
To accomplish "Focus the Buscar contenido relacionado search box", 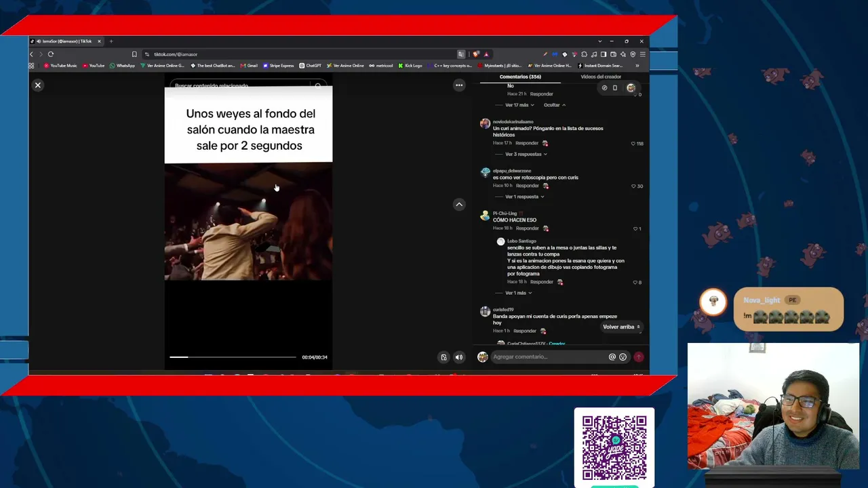I will tap(241, 86).
